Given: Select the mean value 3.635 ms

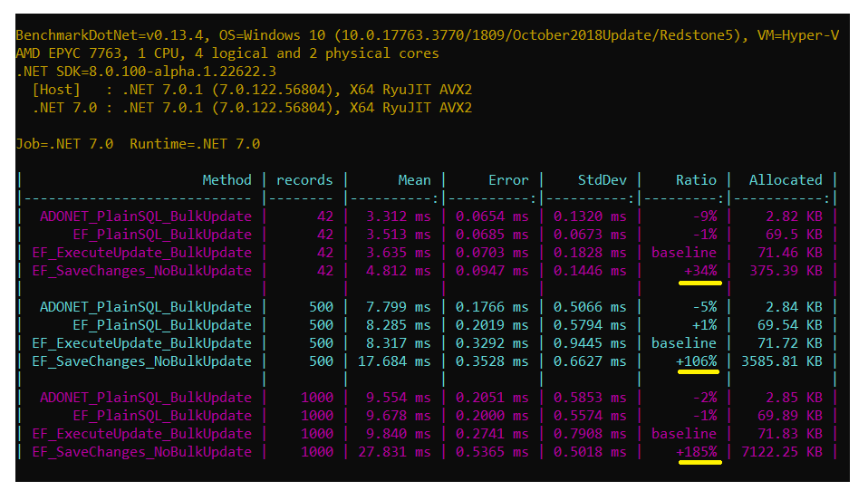Looking at the screenshot, I should click(398, 253).
